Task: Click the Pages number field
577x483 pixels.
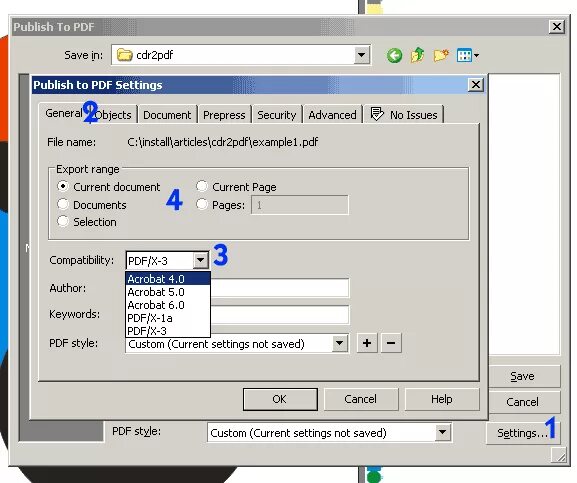Action: tap(300, 205)
